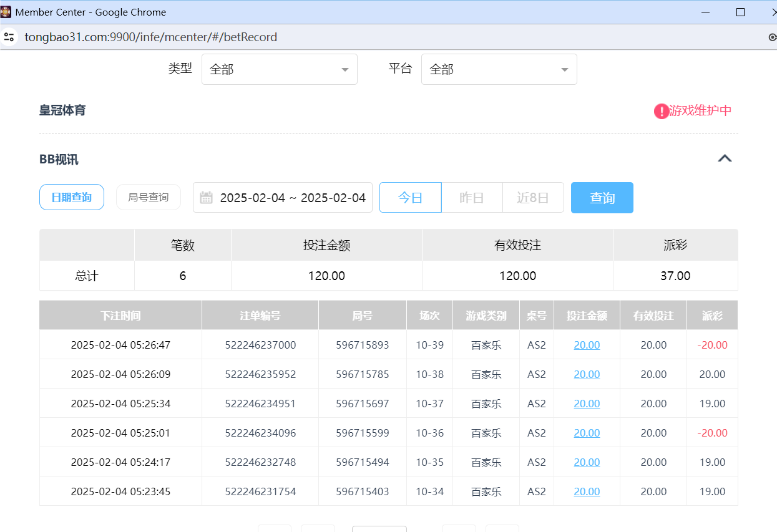The height and width of the screenshot is (532, 777).
Task: Open the 20.00 bet link for 局号 596715893
Action: [x=586, y=344]
